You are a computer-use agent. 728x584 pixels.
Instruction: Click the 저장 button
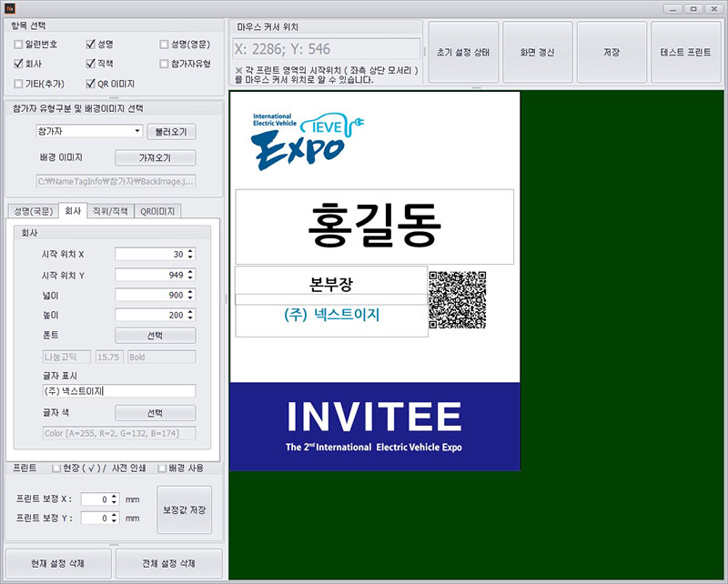[612, 52]
